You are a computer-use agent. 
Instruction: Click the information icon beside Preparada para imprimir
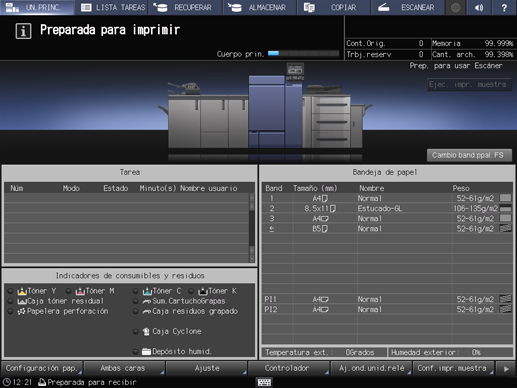point(23,31)
